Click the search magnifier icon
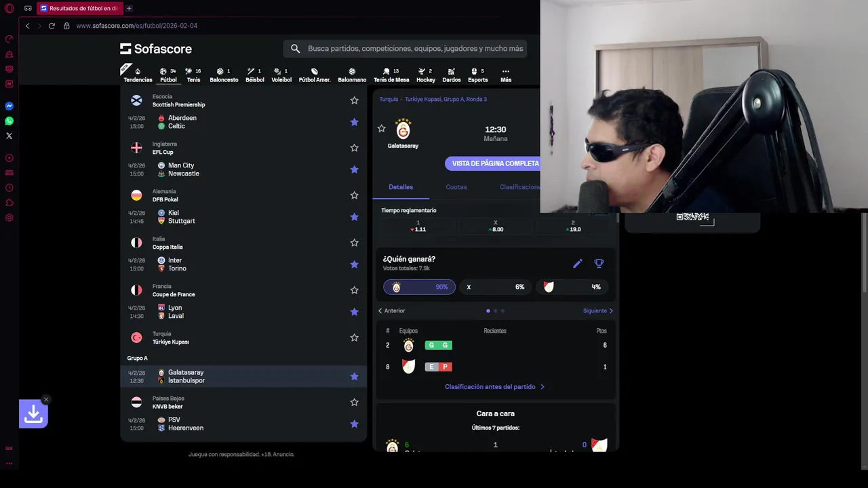 [x=295, y=49]
